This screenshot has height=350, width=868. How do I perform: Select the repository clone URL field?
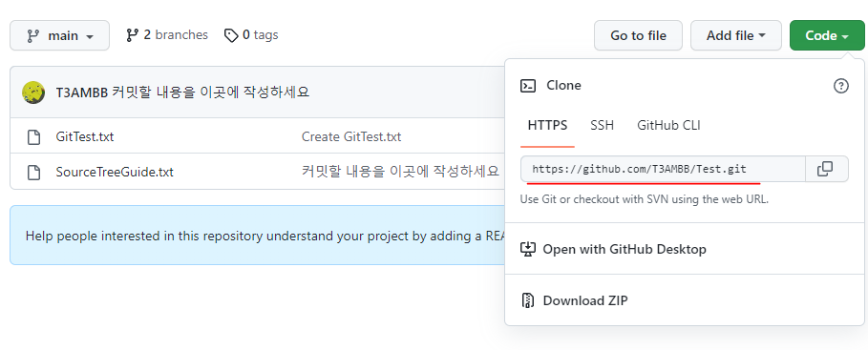(663, 169)
